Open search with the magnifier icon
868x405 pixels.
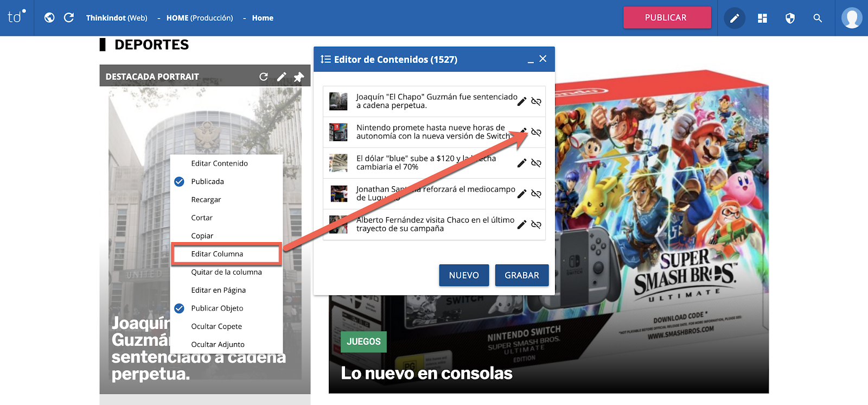point(818,18)
